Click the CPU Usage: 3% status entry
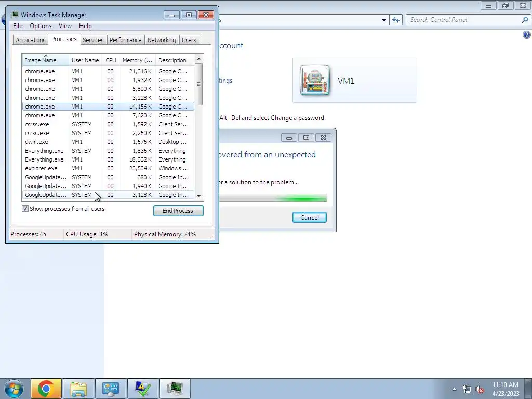This screenshot has height=399, width=532. point(87,234)
